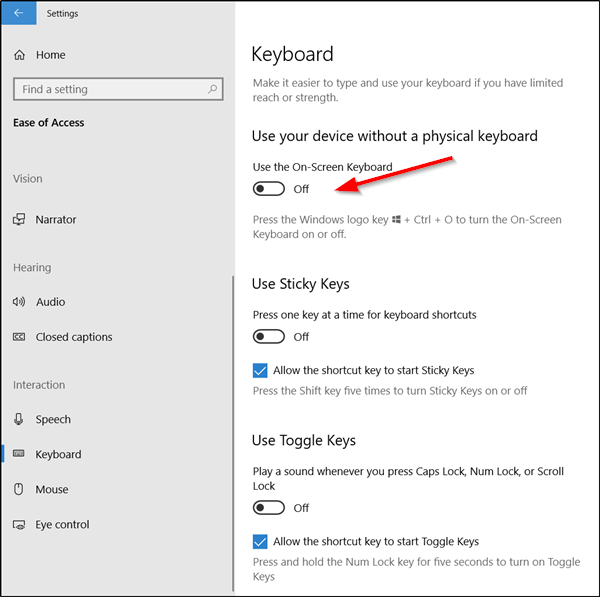Switch on the Toggle Keys switch
This screenshot has height=597, width=600.
269,508
